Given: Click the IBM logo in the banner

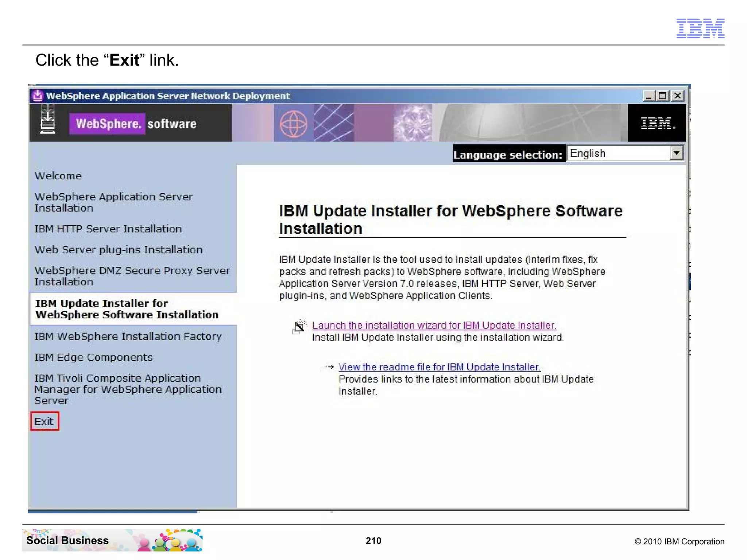Looking at the screenshot, I should coord(658,123).
